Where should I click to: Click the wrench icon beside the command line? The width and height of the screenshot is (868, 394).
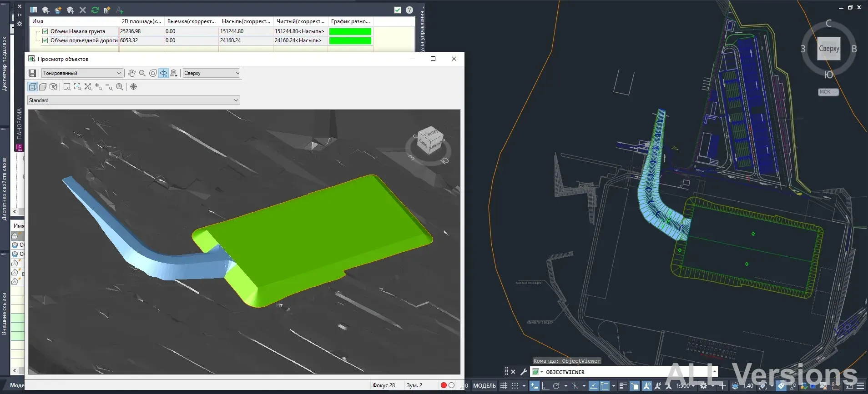click(x=524, y=372)
